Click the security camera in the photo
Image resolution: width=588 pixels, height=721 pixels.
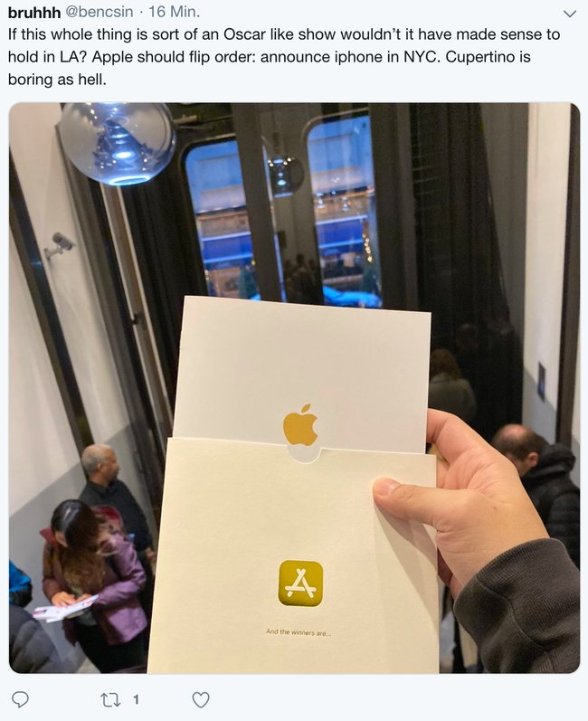click(x=60, y=244)
